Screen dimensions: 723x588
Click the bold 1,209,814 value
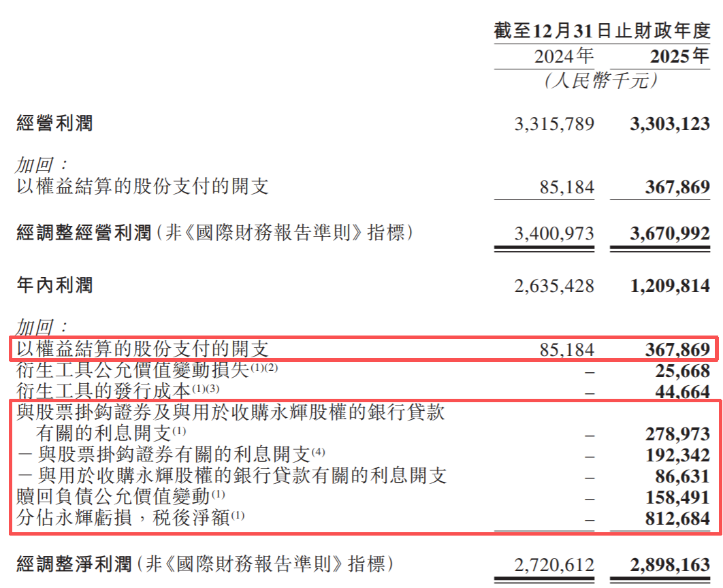coord(671,286)
